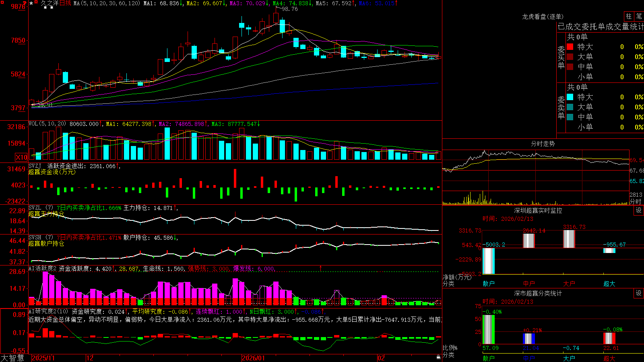Click the green MA4: 74.838 value
The width and height of the screenshot is (644, 362).
[292, 3]
